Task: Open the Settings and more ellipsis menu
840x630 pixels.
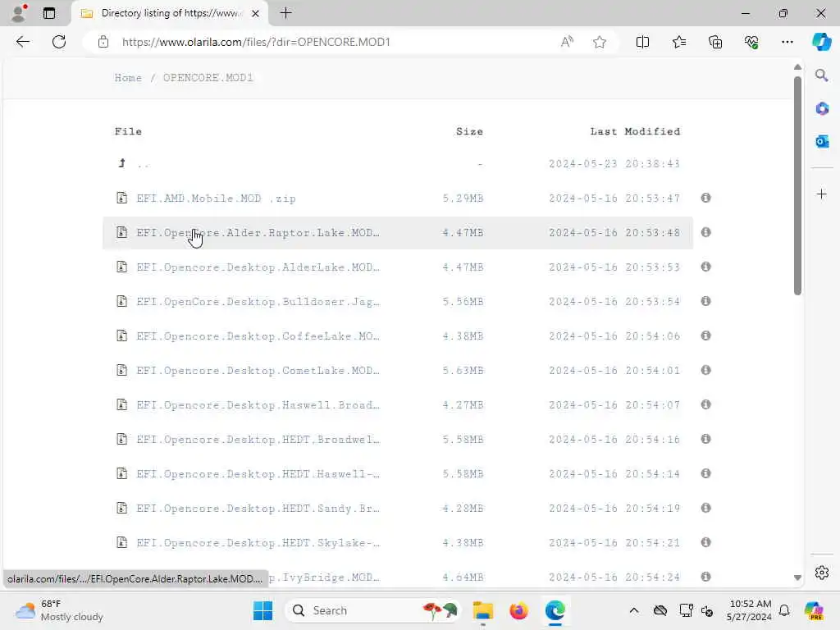Action: pyautogui.click(x=787, y=42)
